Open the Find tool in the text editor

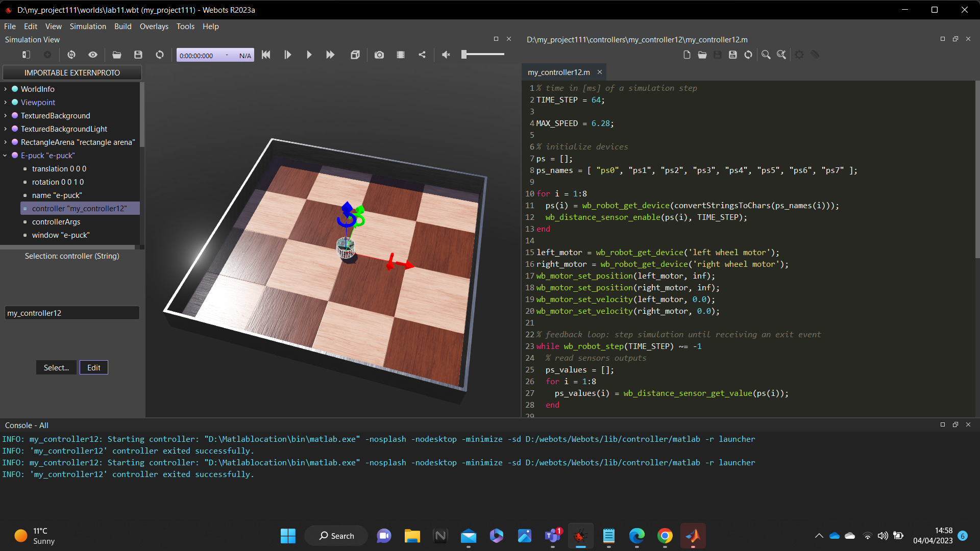click(766, 55)
